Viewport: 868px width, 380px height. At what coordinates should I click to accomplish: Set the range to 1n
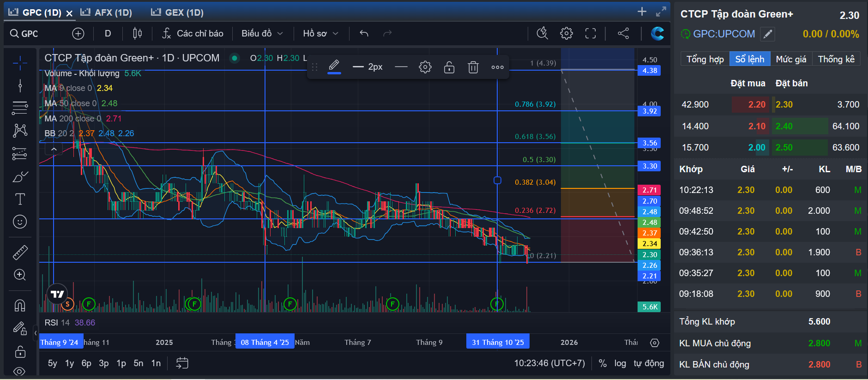(x=156, y=363)
